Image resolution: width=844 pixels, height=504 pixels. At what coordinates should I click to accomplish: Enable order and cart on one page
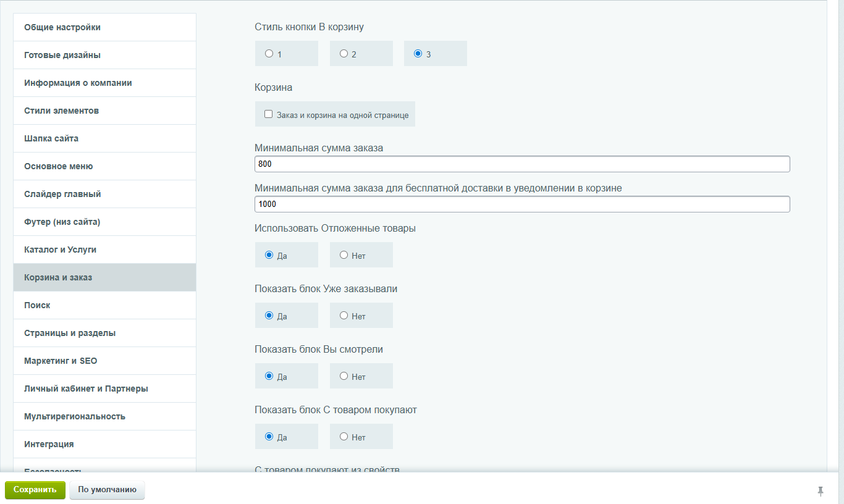pos(269,114)
